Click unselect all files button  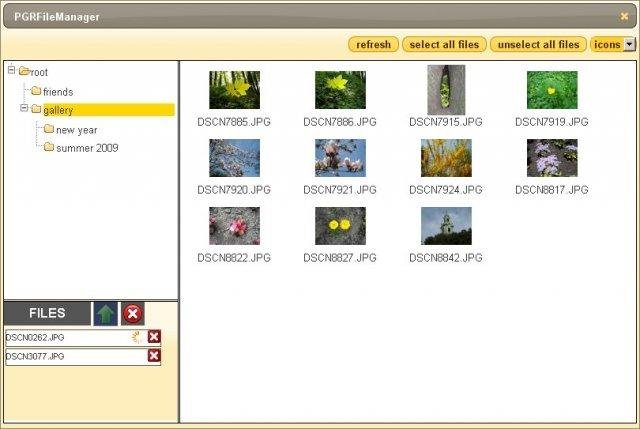[x=538, y=44]
